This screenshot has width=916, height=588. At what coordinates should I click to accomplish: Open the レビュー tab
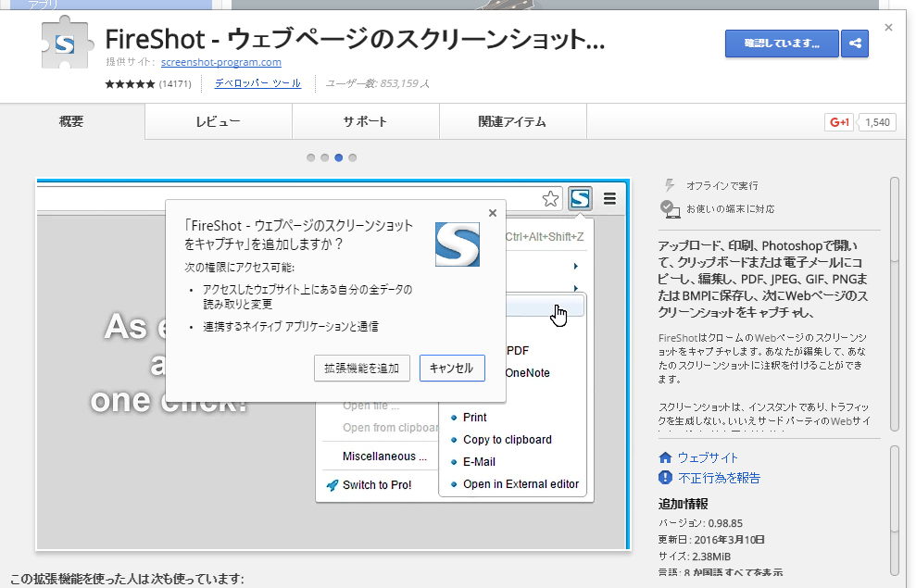click(218, 122)
